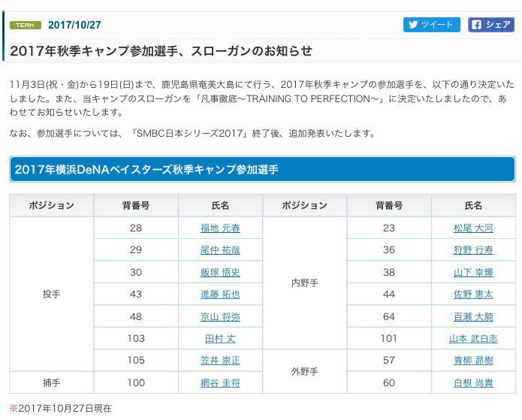Open player link 松尾 大河
The image size is (522, 420).
pyautogui.click(x=473, y=228)
